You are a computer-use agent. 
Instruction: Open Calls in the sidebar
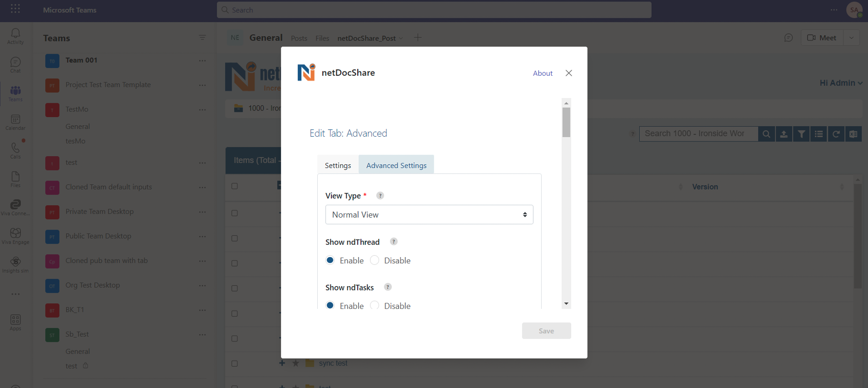[15, 150]
